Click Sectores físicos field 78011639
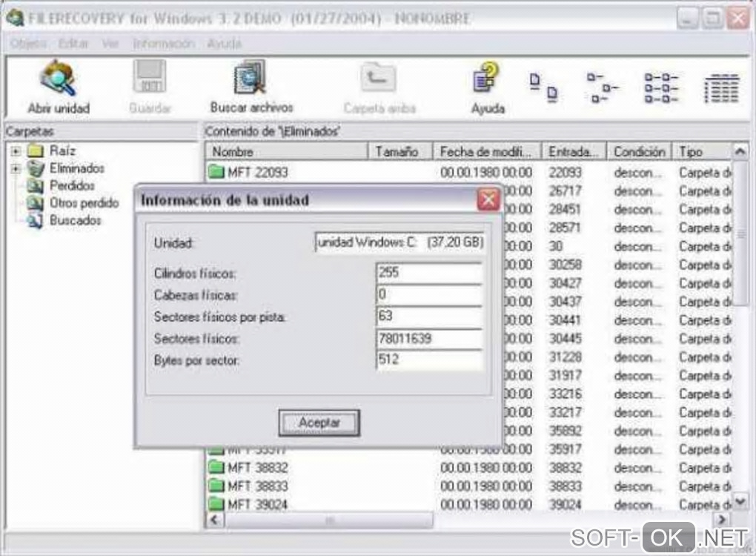Viewport: 756px width, 556px height. [x=428, y=338]
